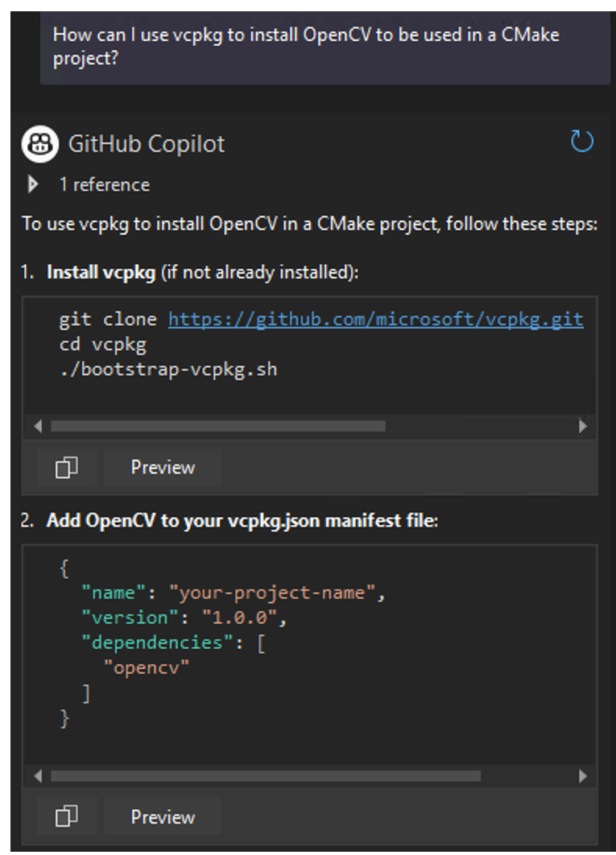
Task: Click the GitHub Copilot name heading
Action: click(x=147, y=144)
